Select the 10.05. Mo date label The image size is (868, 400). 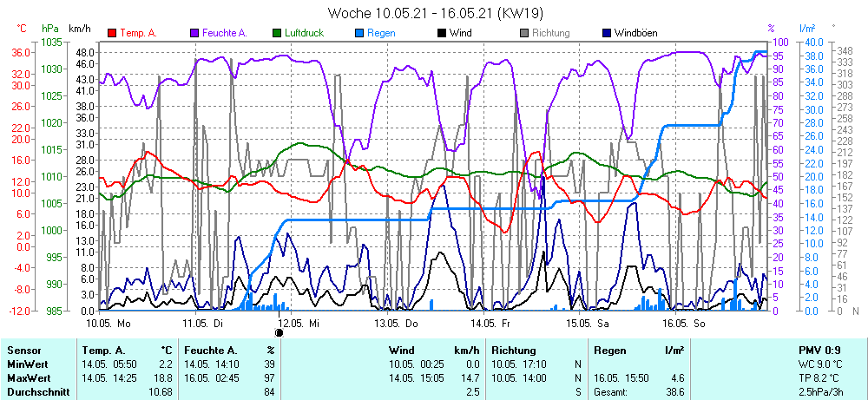[x=108, y=323]
